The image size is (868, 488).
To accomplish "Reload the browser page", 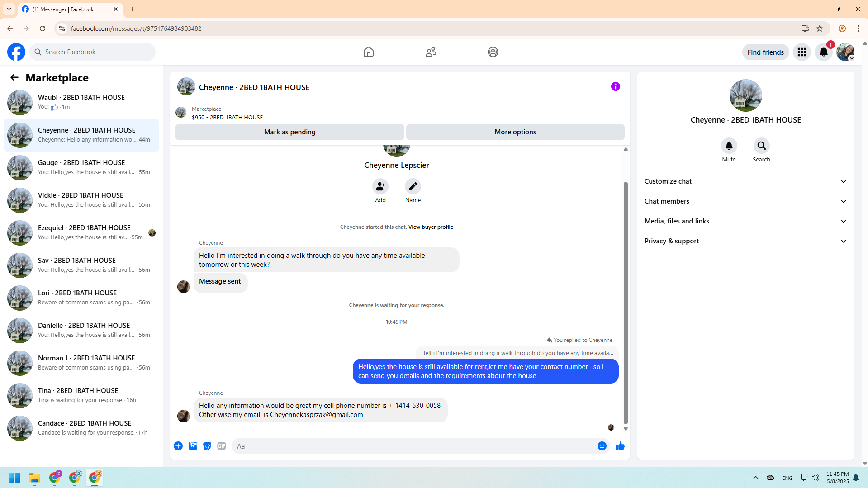I will (43, 28).
